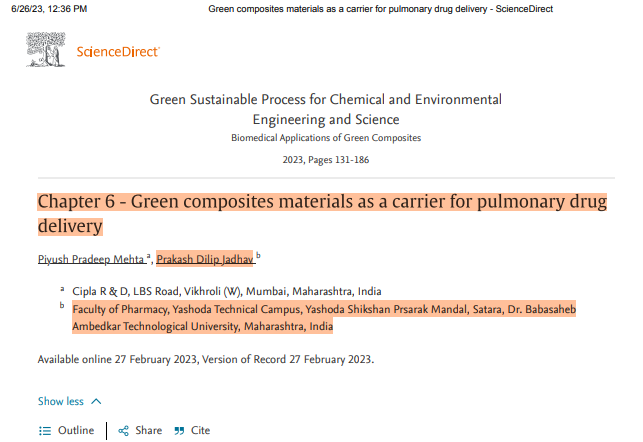Open author Prakash Dilip Jadhav
643x442 pixels.
[205, 259]
